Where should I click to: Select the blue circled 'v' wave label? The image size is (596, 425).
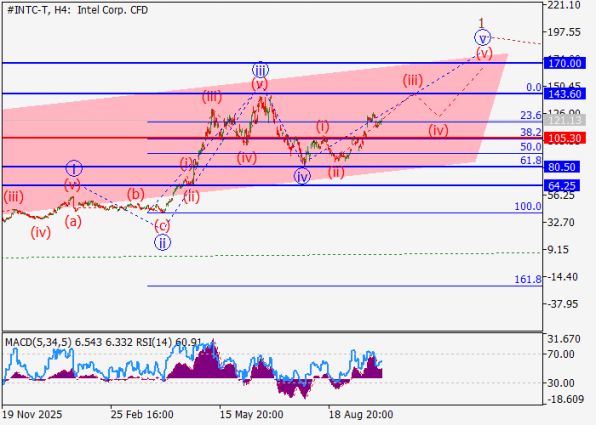click(x=482, y=38)
